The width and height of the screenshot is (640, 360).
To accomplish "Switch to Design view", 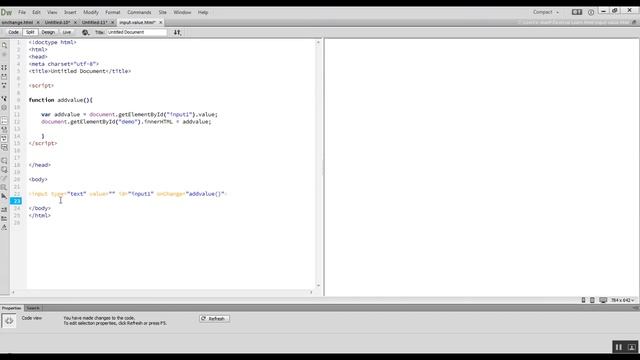I will coord(48,32).
